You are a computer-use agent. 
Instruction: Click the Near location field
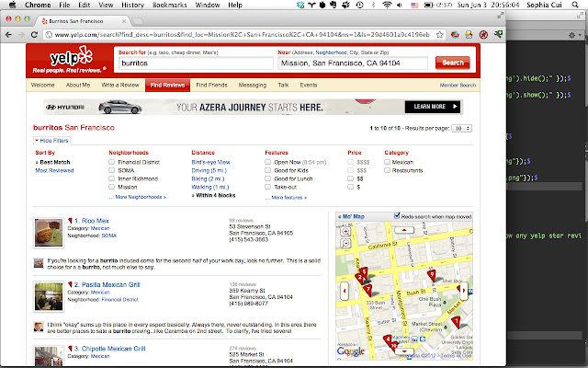353,63
